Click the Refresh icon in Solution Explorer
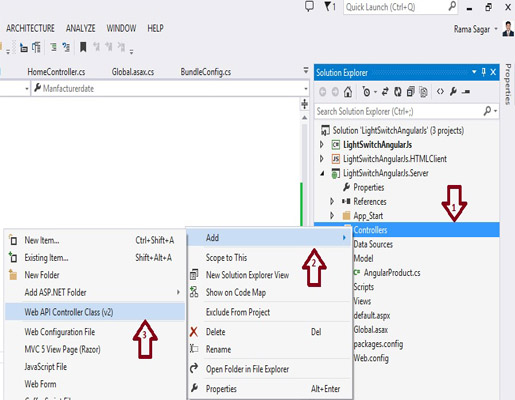The image size is (515, 400). click(398, 91)
